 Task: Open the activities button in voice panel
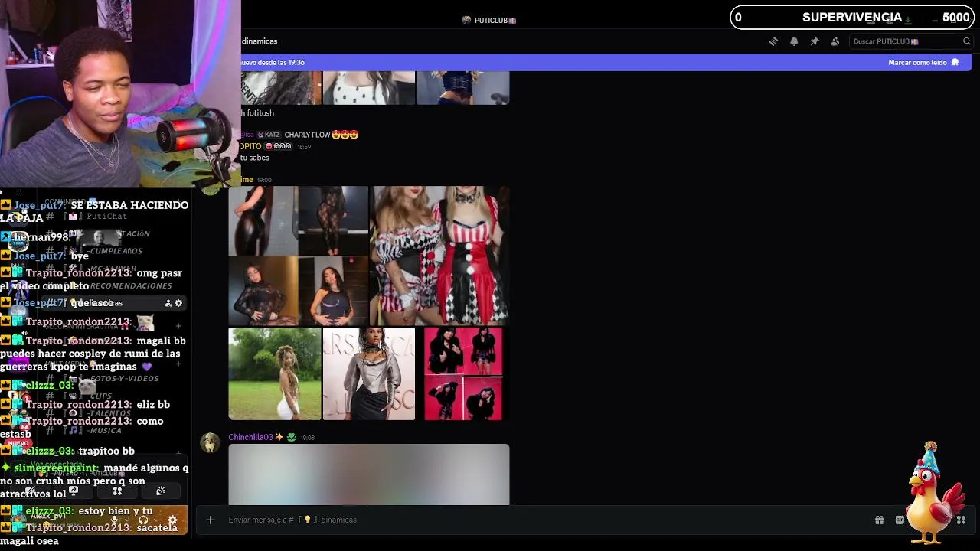click(x=117, y=491)
